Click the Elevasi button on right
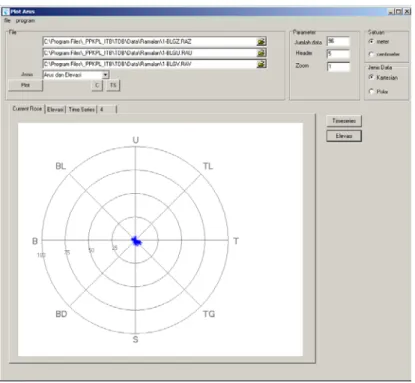This screenshot has height=383, width=415. [344, 136]
